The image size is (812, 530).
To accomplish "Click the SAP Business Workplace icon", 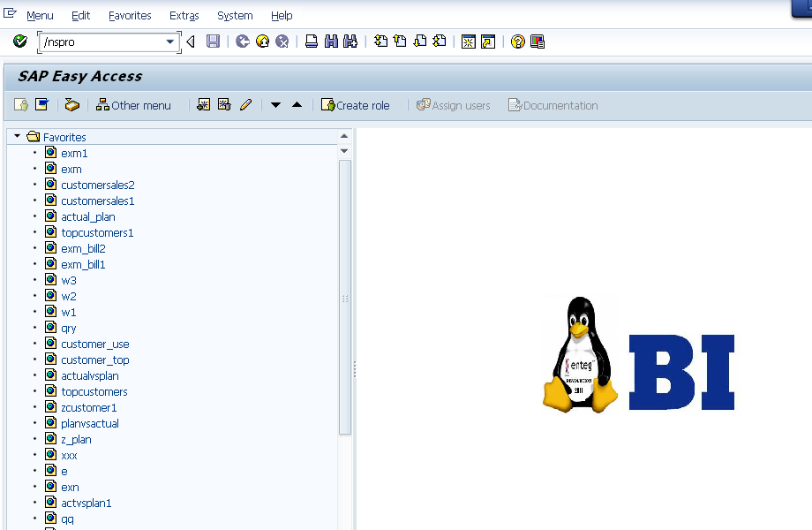I will (72, 105).
